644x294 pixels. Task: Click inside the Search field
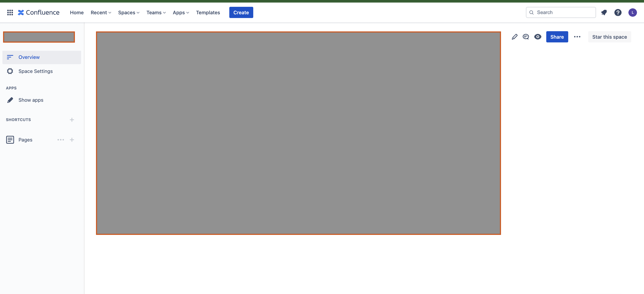coord(561,13)
